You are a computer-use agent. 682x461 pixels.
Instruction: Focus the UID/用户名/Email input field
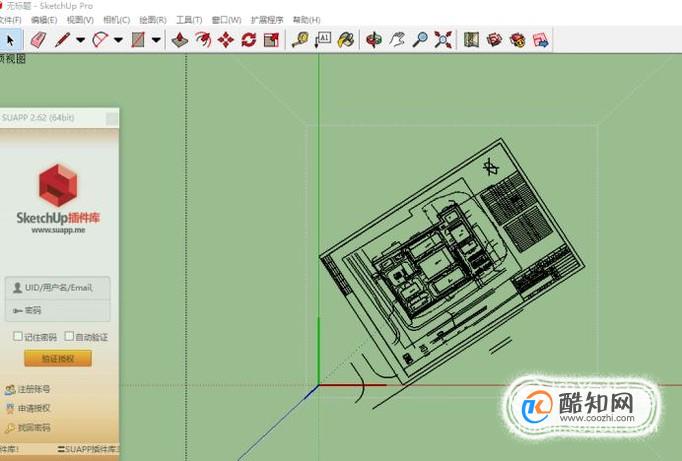(57, 287)
